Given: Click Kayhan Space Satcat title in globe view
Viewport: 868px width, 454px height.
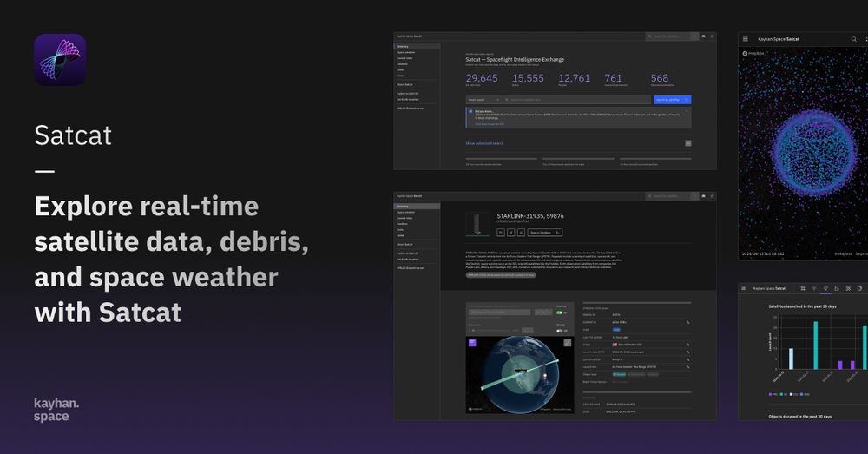Looking at the screenshot, I should [x=779, y=39].
